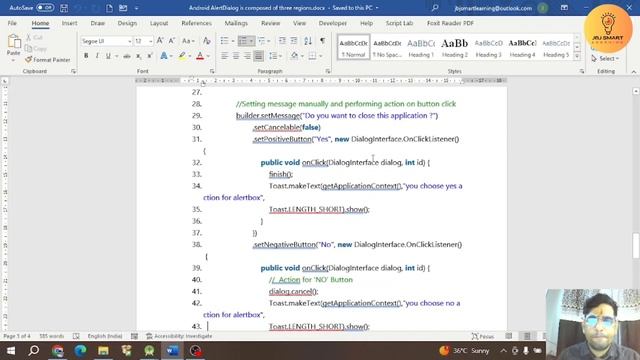The width and height of the screenshot is (640, 360).
Task: Apply the Heading 2 style
Action: tap(455, 47)
